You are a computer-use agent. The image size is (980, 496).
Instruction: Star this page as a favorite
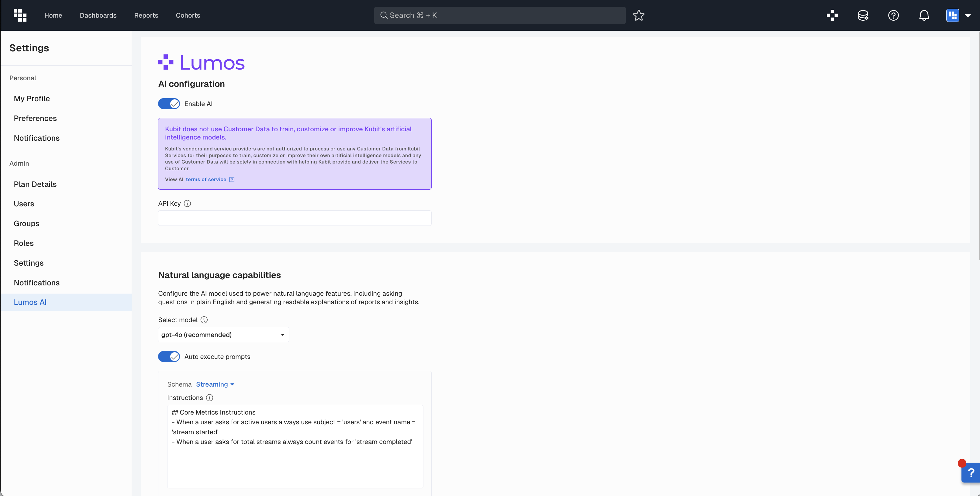pos(639,15)
